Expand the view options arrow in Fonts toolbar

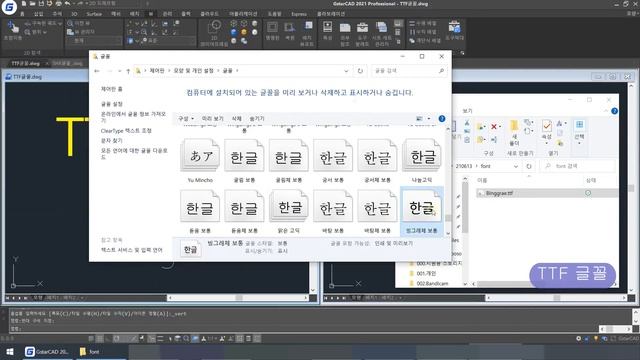point(429,119)
